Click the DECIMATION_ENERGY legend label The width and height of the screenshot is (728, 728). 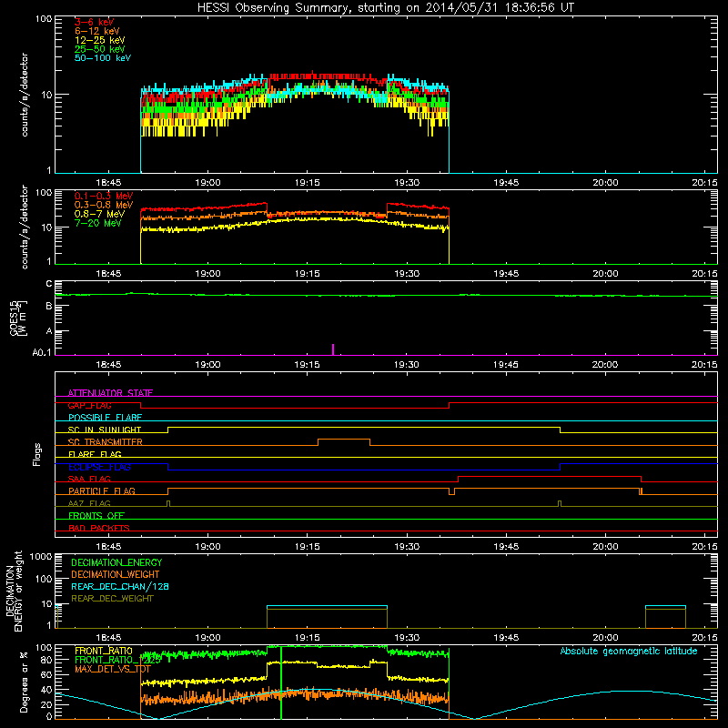pos(116,562)
